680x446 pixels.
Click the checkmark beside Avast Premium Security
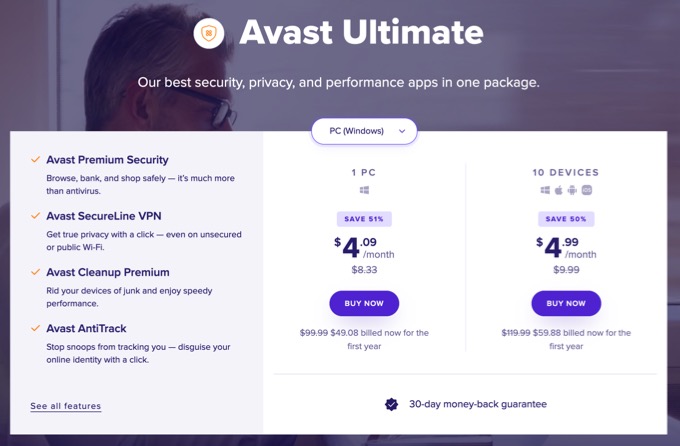coord(36,159)
